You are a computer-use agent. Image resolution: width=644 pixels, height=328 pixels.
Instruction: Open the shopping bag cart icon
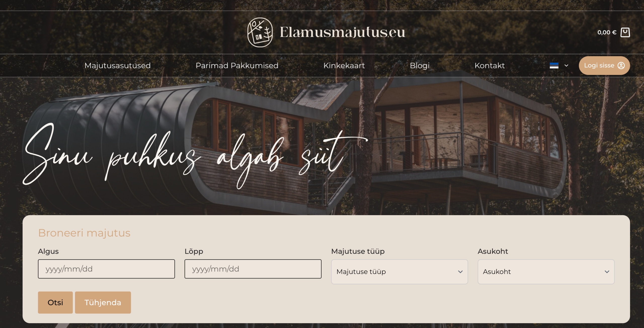(x=625, y=32)
